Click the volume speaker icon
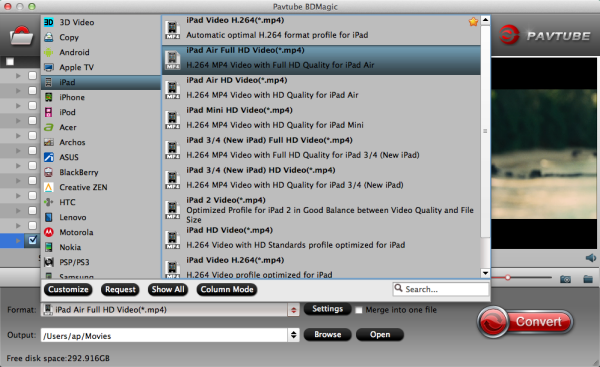The height and width of the screenshot is (367, 600). 591,258
